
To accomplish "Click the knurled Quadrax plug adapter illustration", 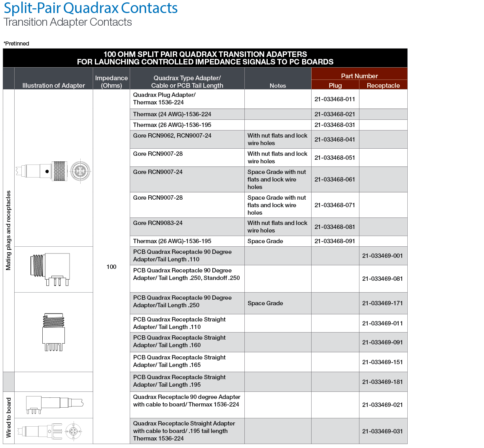I will 53,172.
